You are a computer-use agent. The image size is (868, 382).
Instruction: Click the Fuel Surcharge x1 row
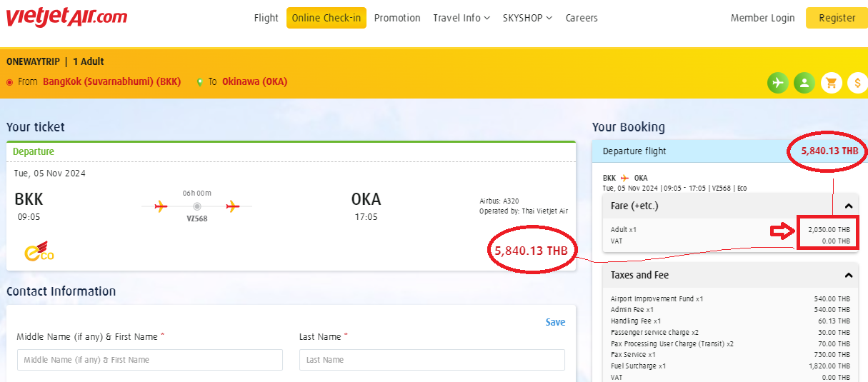[x=730, y=366]
